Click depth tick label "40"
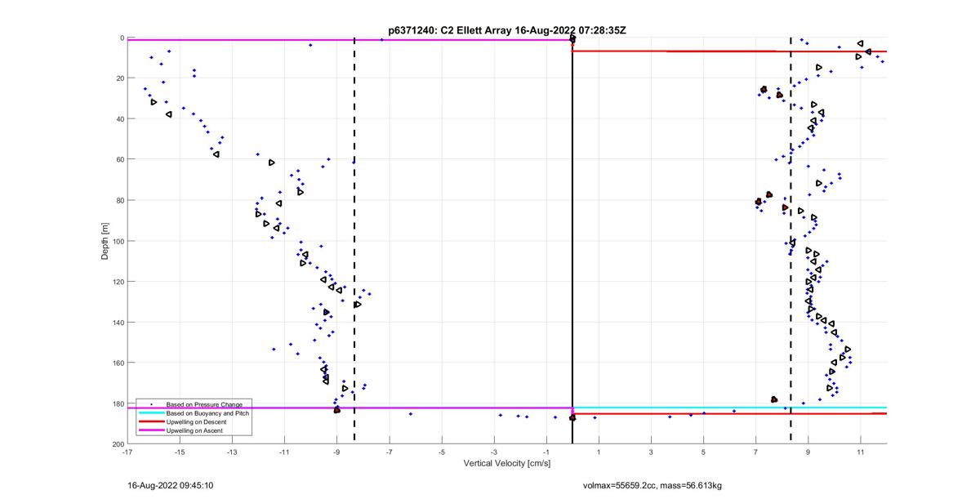 point(119,119)
